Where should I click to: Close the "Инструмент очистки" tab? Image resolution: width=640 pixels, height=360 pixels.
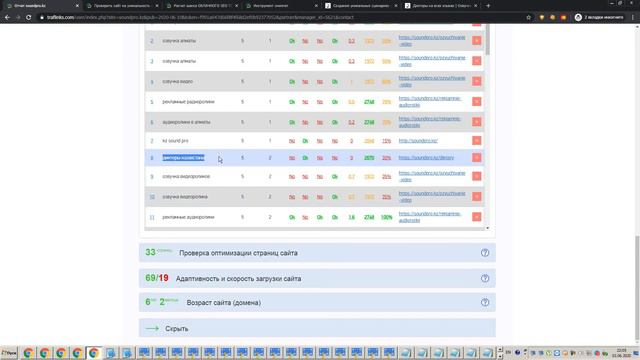(x=316, y=6)
